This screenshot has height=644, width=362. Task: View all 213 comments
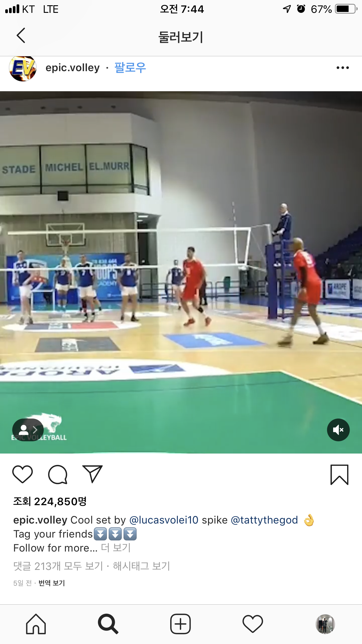(x=58, y=566)
